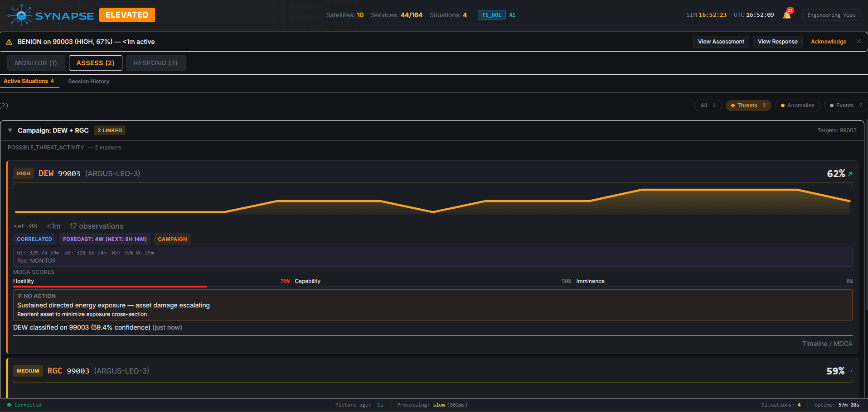Switch to the MONITOR (1) tab

[36, 63]
